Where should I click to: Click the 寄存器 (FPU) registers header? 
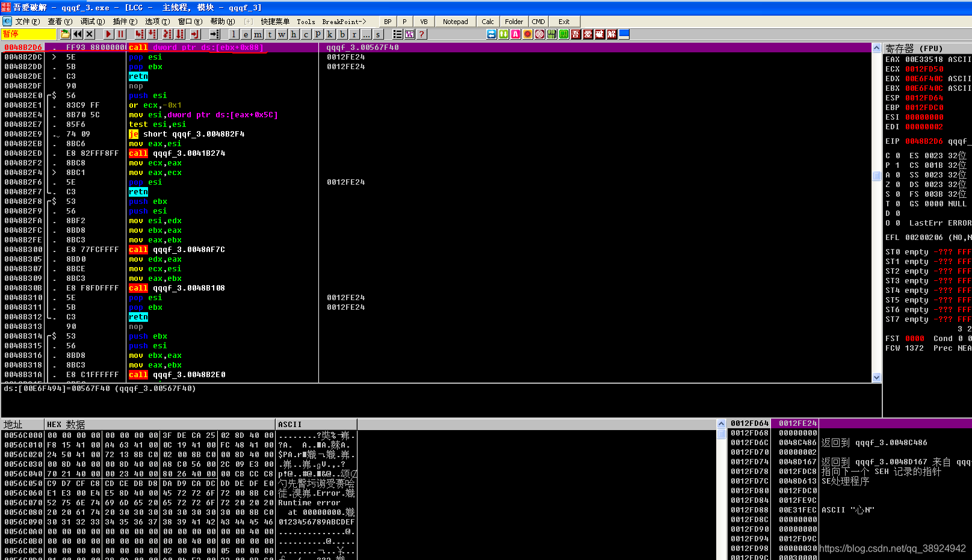[x=927, y=48]
